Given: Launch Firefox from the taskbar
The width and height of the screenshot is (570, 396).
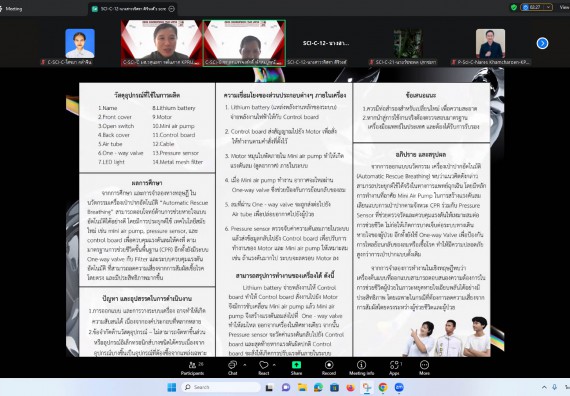Looking at the screenshot, I should click(350, 388).
